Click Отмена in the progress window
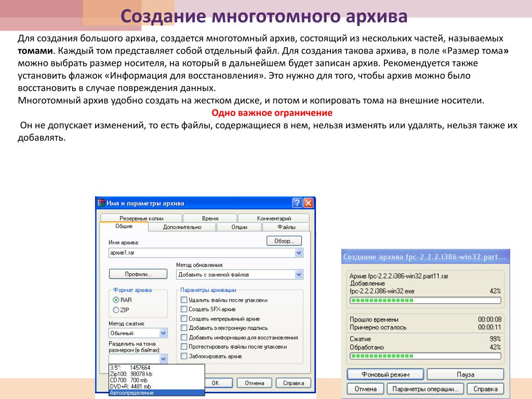This screenshot has width=532, height=399. click(x=365, y=389)
